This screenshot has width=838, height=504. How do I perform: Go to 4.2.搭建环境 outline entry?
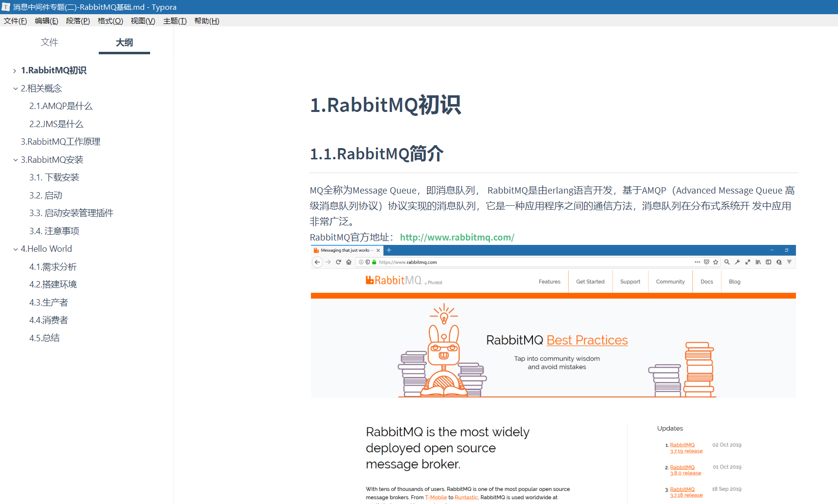(53, 285)
